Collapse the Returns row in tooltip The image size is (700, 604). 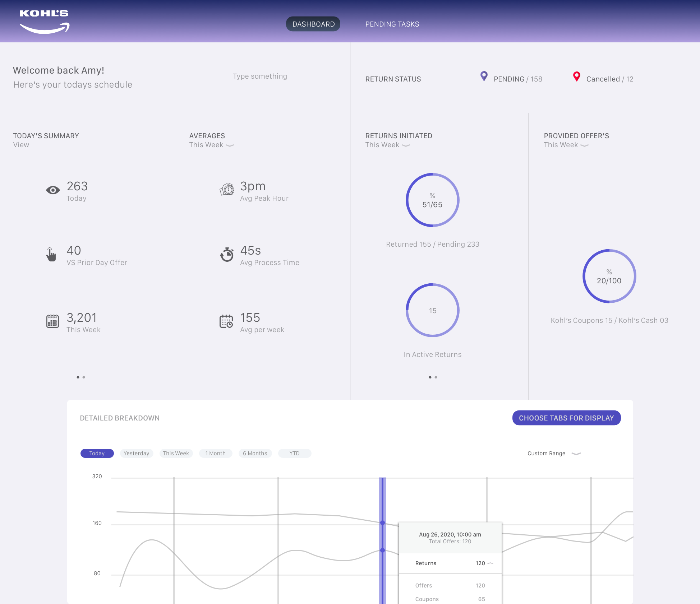click(x=490, y=563)
